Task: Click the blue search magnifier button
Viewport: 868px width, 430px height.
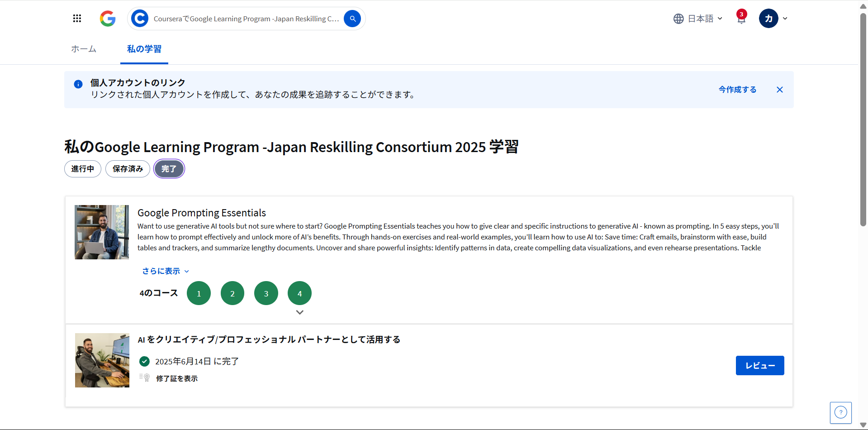Action: click(352, 19)
